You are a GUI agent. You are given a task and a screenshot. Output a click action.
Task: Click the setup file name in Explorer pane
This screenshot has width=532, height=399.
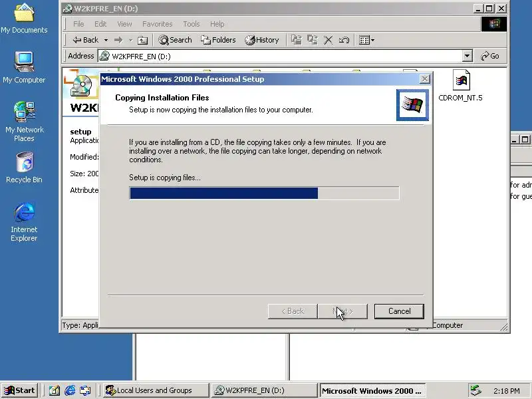pos(80,132)
